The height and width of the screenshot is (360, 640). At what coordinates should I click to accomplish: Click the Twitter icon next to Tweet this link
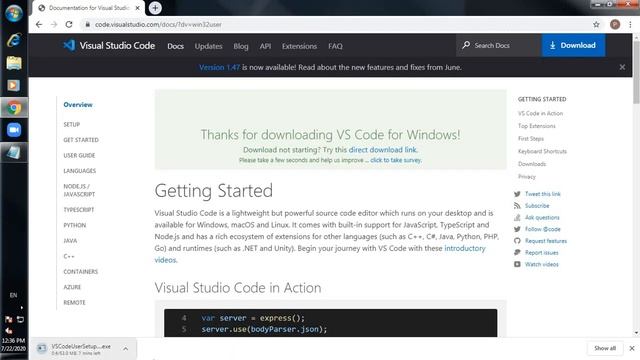[x=517, y=194]
